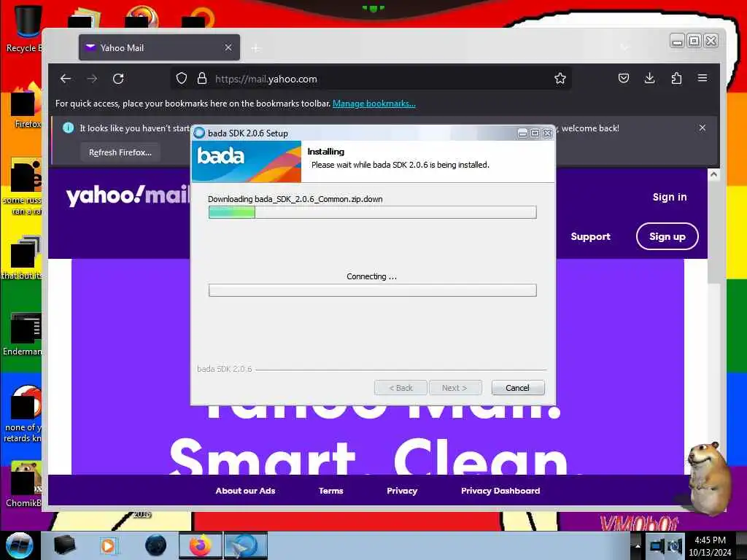Open the ChomikBox desktop icon
The height and width of the screenshot is (560, 747).
point(24,484)
